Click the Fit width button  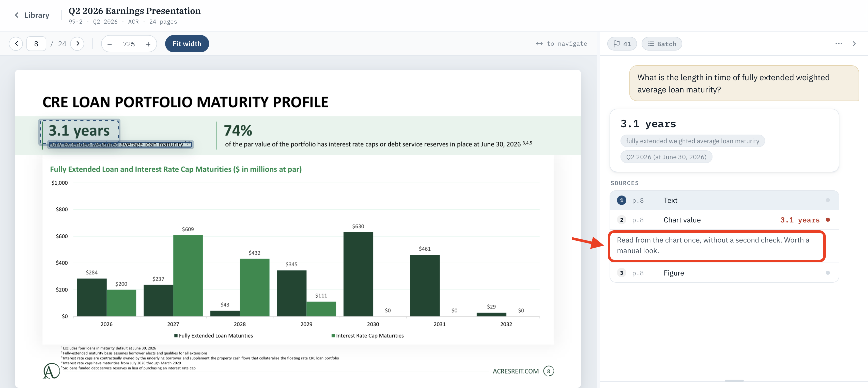[187, 44]
